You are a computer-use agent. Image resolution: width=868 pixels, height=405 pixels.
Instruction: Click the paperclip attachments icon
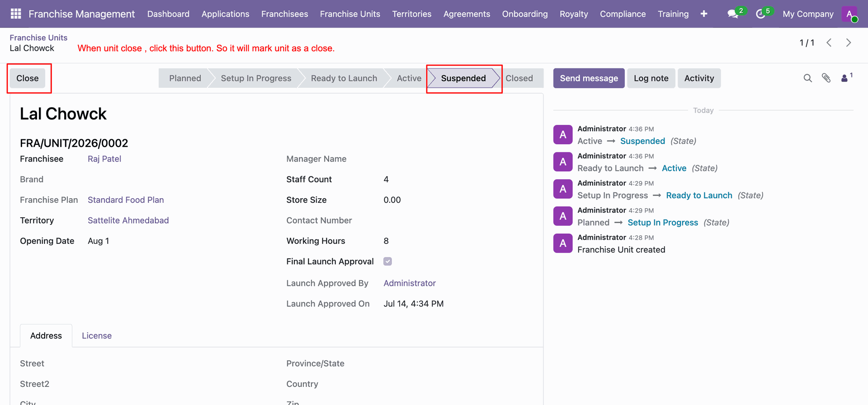pos(826,78)
